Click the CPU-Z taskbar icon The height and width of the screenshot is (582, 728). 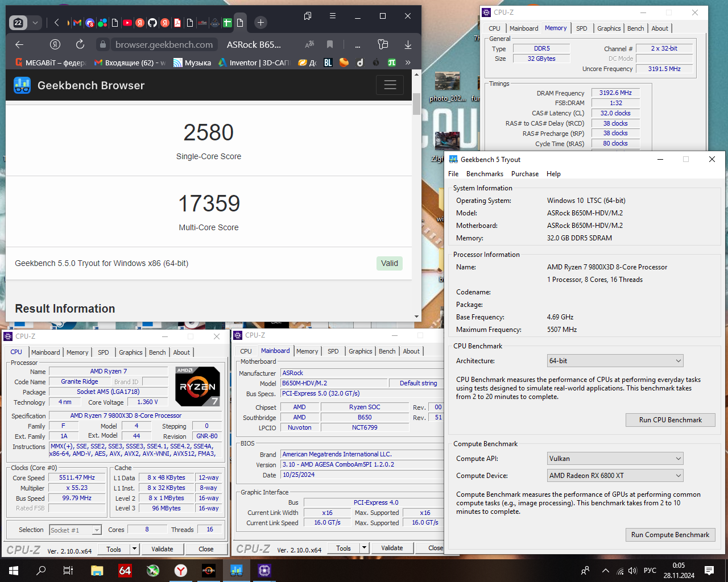264,570
